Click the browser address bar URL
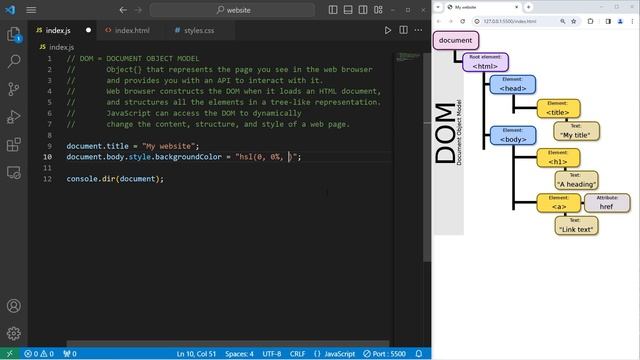 [x=510, y=21]
